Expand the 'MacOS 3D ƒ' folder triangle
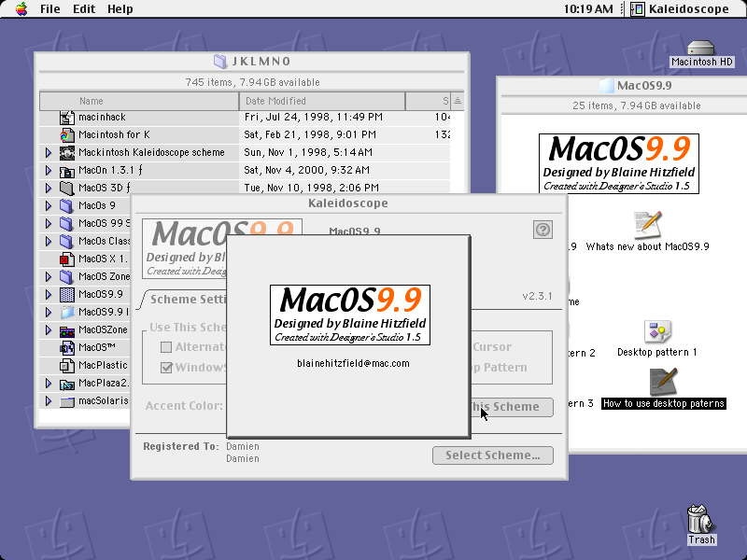 tap(49, 189)
